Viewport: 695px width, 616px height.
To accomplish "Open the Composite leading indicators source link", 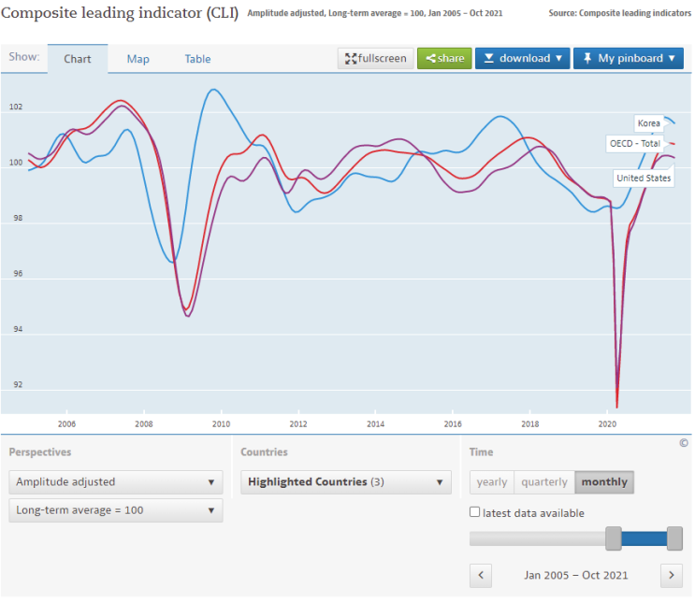I will click(635, 13).
